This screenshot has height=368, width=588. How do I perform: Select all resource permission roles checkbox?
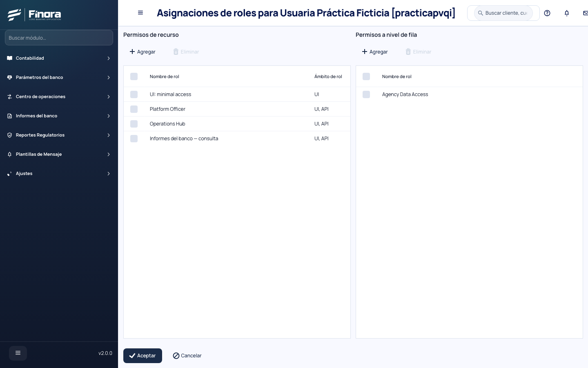pos(134,76)
